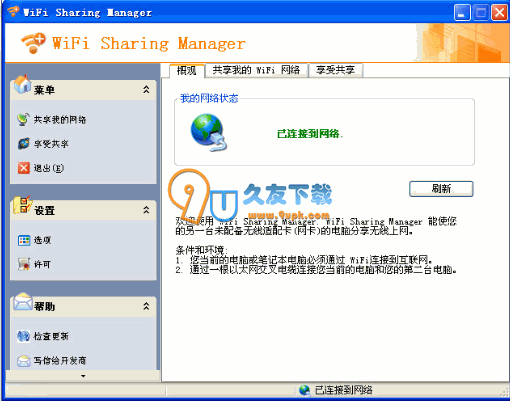Click the 检查更新 globe icon
The width and height of the screenshot is (510, 401).
tap(23, 336)
